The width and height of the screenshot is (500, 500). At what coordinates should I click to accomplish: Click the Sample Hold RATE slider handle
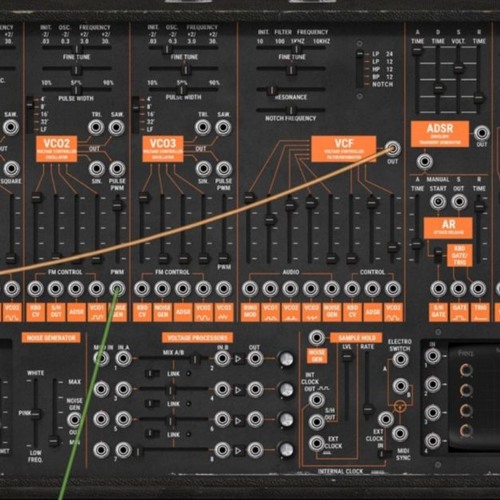click(x=368, y=408)
